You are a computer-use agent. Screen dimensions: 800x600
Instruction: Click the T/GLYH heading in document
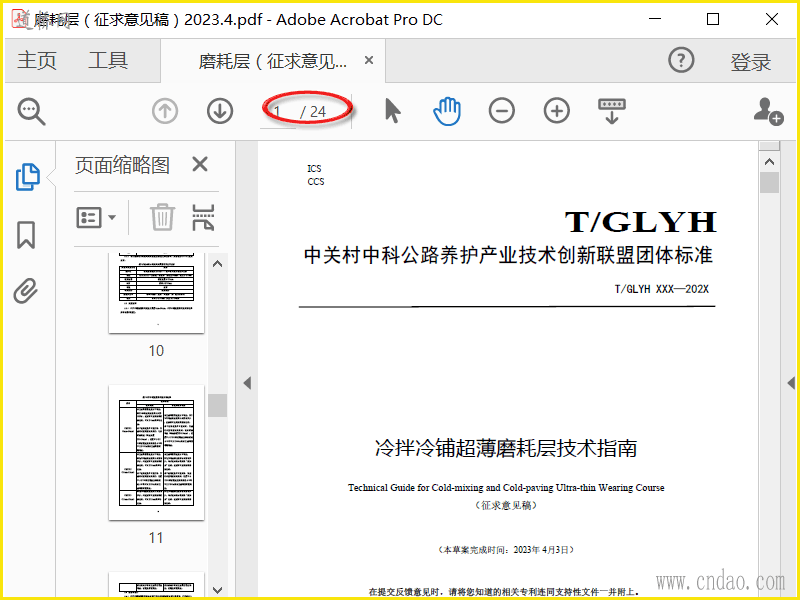pyautogui.click(x=640, y=221)
